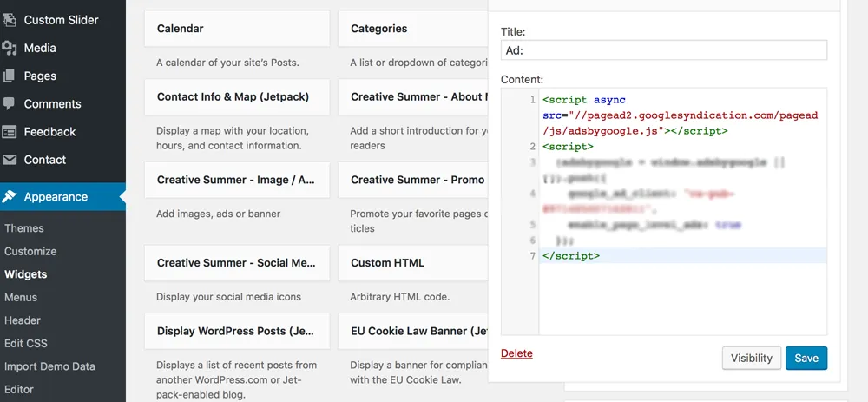Viewport: 868px width, 402px height.
Task: Open Customize submenu item
Action: [30, 252]
